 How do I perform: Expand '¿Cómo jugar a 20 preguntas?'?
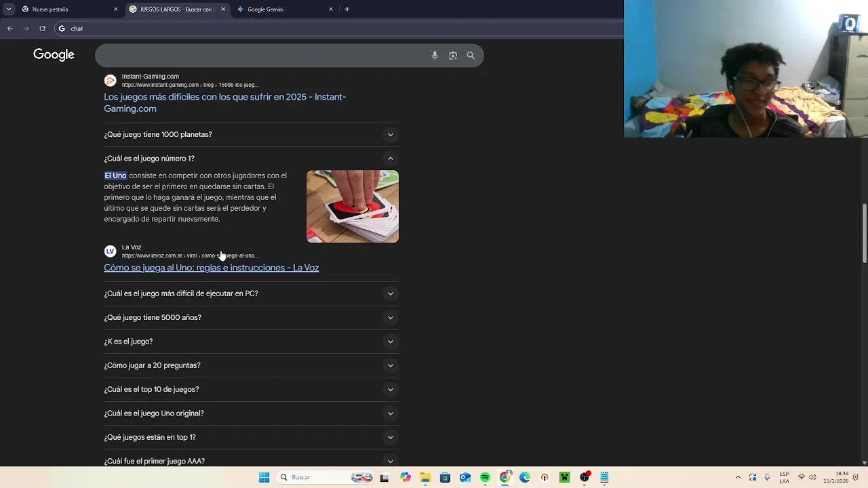click(x=251, y=365)
